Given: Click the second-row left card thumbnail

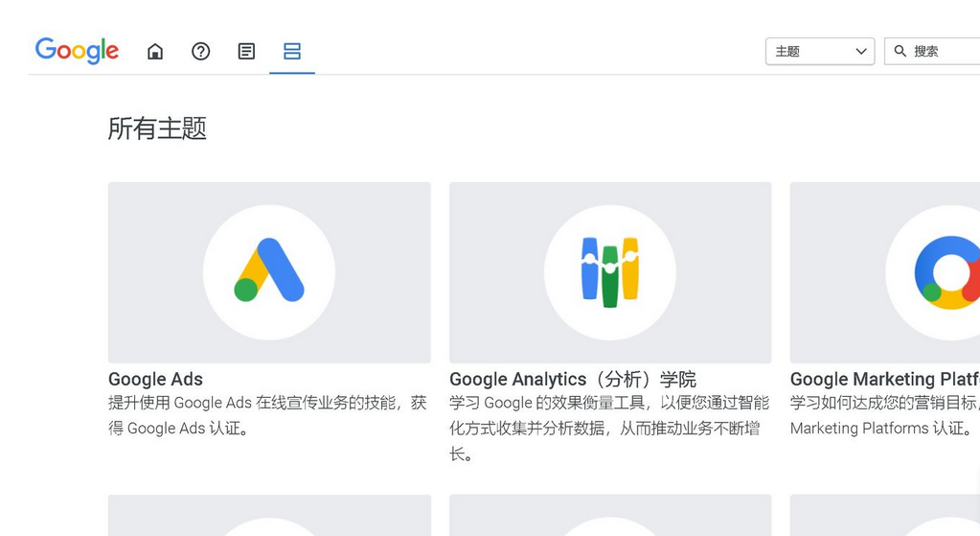Looking at the screenshot, I should [x=269, y=517].
